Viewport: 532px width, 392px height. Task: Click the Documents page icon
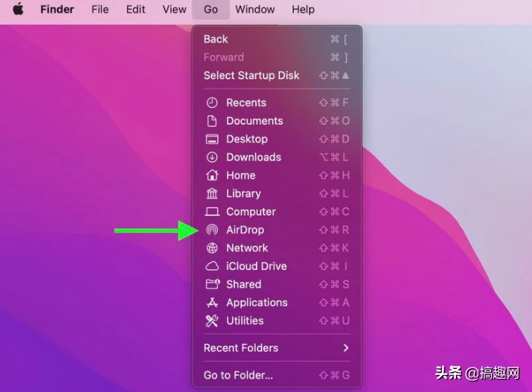(212, 121)
